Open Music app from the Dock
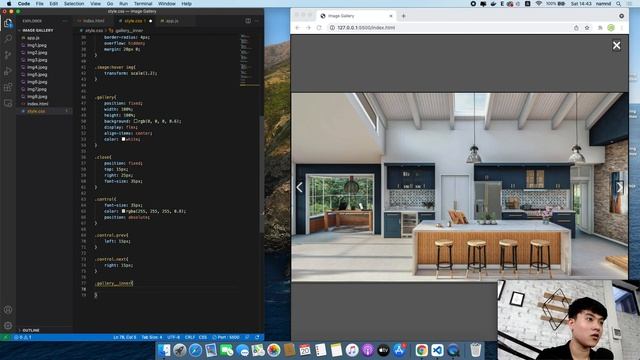Viewport: 640px width, 360px height. 352,350
